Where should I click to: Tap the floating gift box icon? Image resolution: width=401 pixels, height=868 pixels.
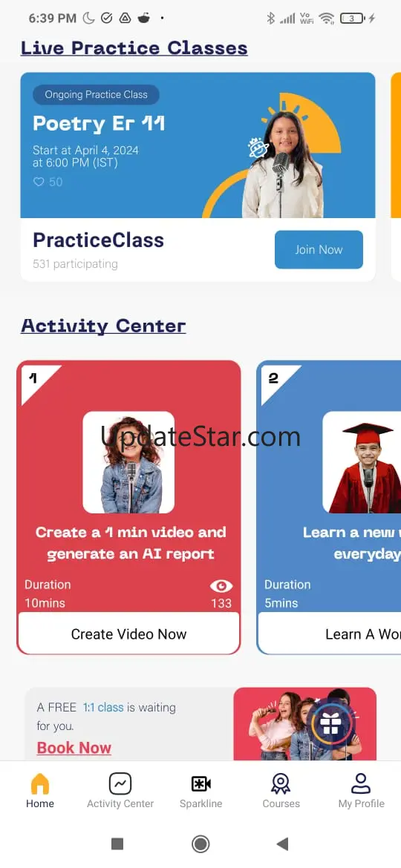330,723
